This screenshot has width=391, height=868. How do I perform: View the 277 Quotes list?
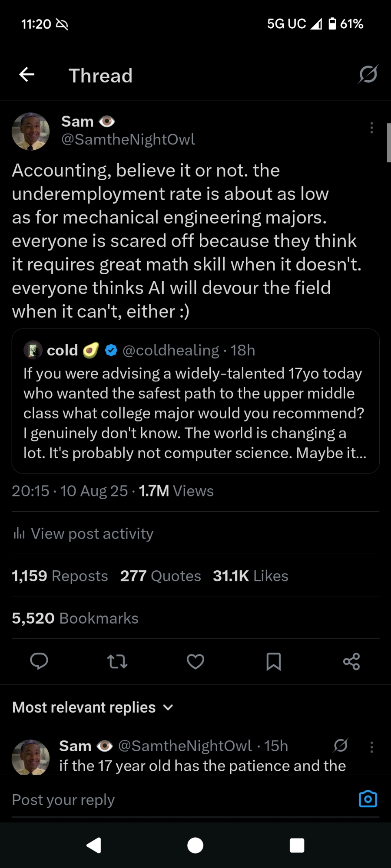tap(160, 576)
